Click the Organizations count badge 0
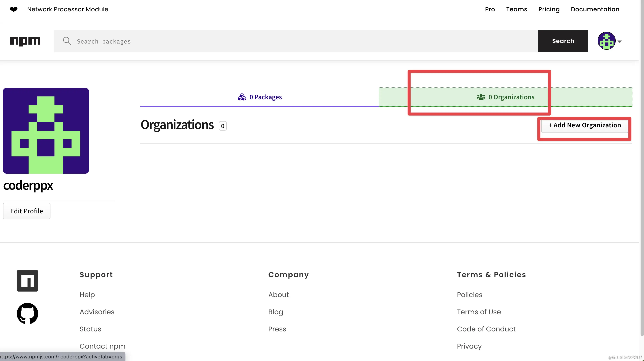 [222, 126]
